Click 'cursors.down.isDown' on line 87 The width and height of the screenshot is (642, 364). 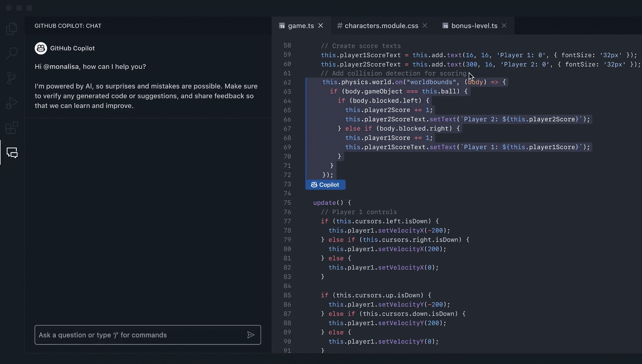[x=418, y=314]
